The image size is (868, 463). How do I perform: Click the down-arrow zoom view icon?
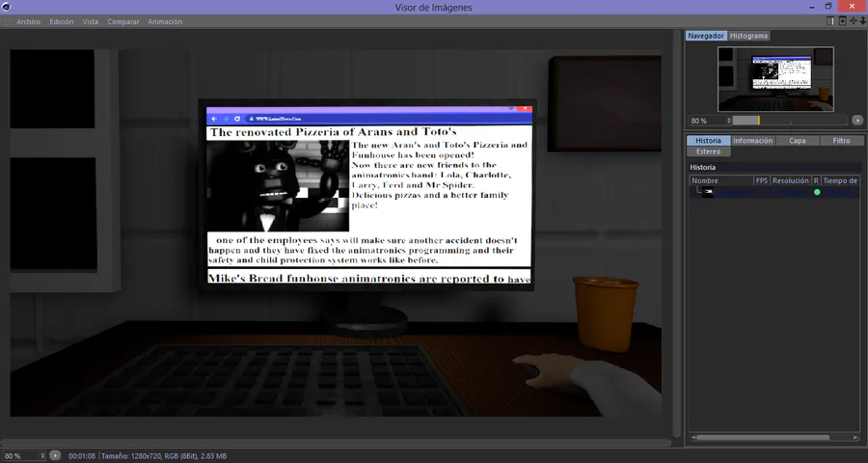862,21
